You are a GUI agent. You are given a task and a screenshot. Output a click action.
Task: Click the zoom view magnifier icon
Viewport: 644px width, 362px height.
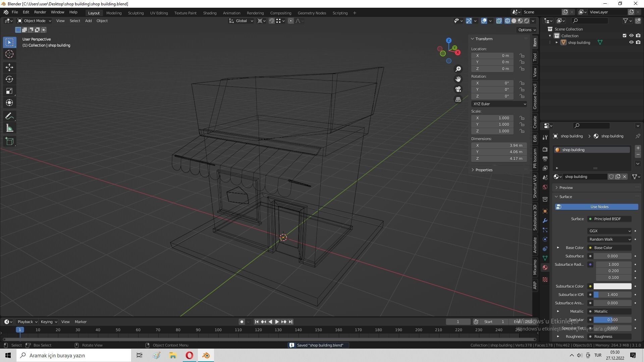[x=458, y=69]
